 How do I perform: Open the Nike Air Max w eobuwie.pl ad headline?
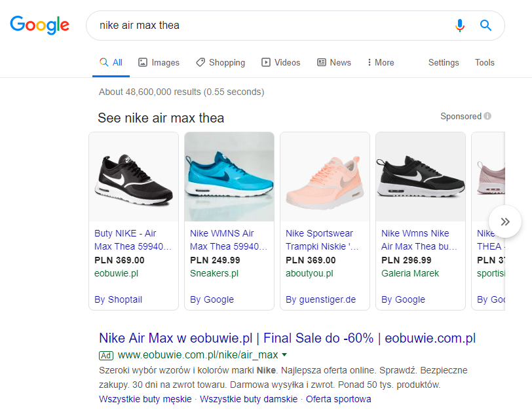click(287, 338)
